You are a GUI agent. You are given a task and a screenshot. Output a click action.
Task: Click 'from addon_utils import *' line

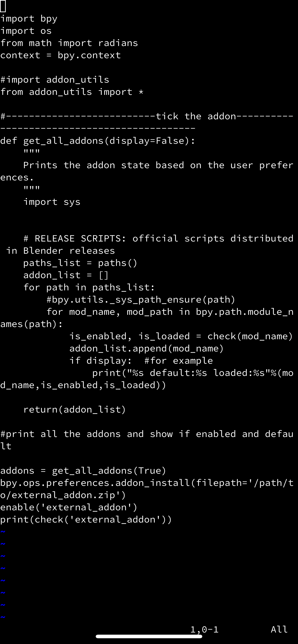click(72, 92)
